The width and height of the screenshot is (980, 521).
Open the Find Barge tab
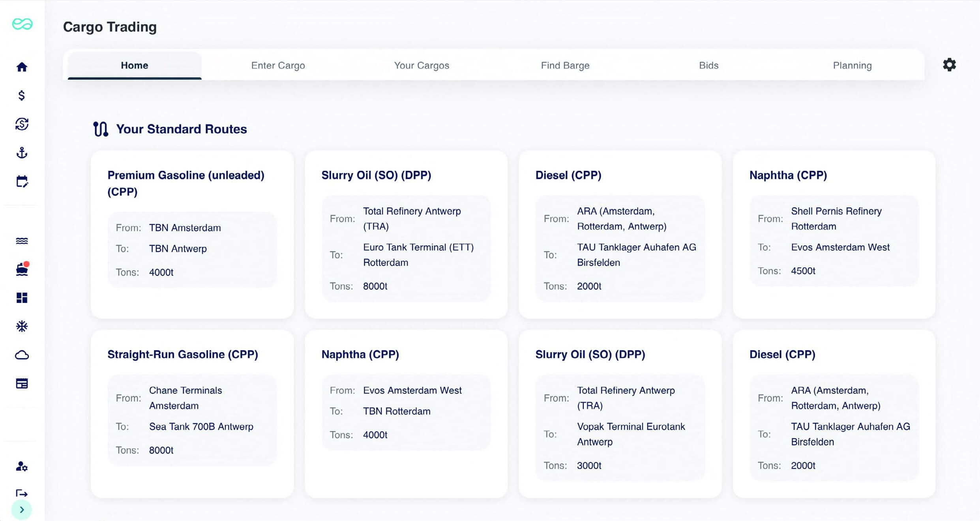click(x=565, y=65)
